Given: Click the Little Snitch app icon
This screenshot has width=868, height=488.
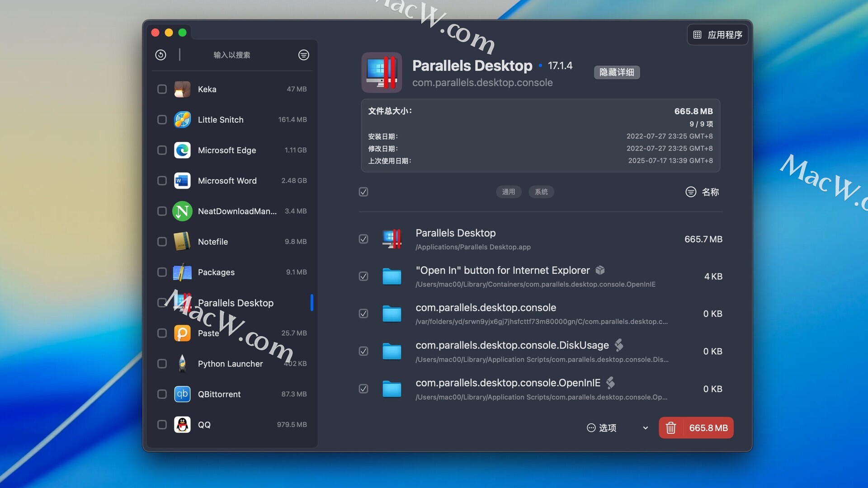Looking at the screenshot, I should point(182,120).
